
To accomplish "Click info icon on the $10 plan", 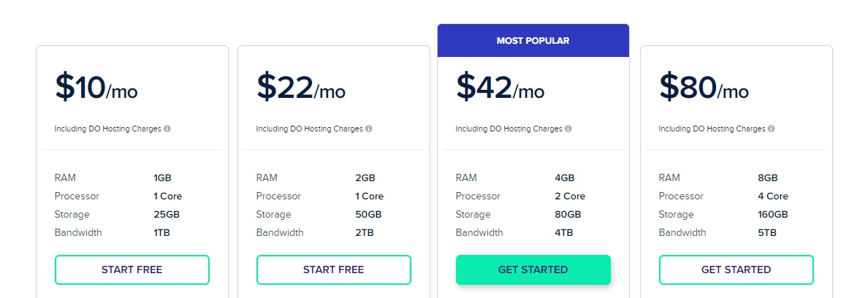I will point(167,129).
